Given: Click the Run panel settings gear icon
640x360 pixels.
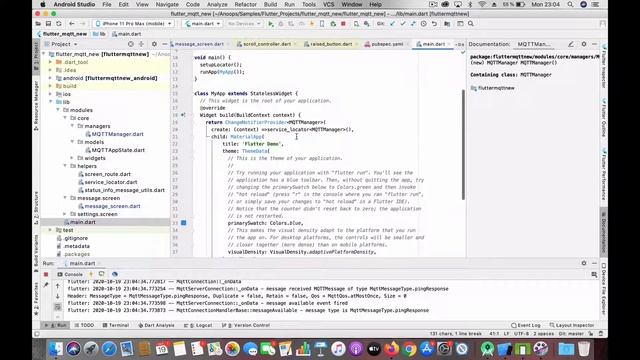Looking at the screenshot, I should pyautogui.click(x=584, y=263).
